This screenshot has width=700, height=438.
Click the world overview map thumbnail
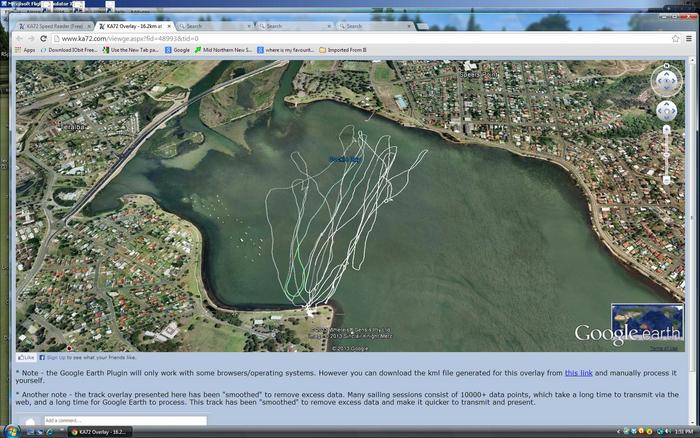tap(647, 322)
